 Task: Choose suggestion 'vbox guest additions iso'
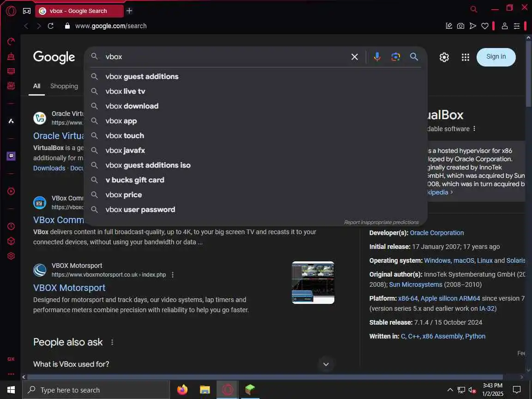255,165
